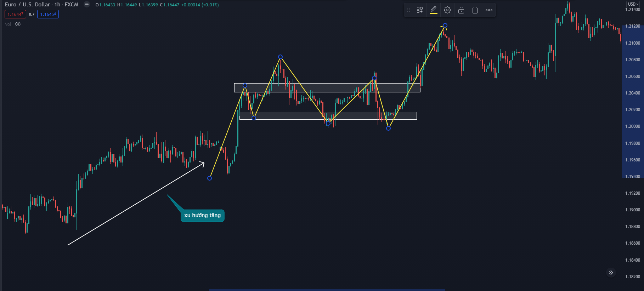Open more options three-dots menu
The image size is (644, 291).
(x=489, y=10)
